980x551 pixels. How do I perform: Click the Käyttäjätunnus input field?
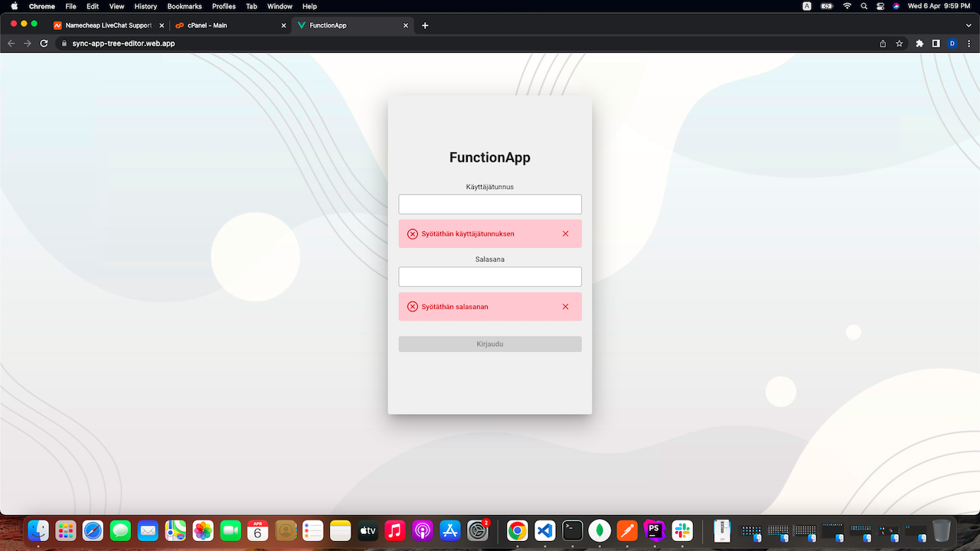(490, 204)
